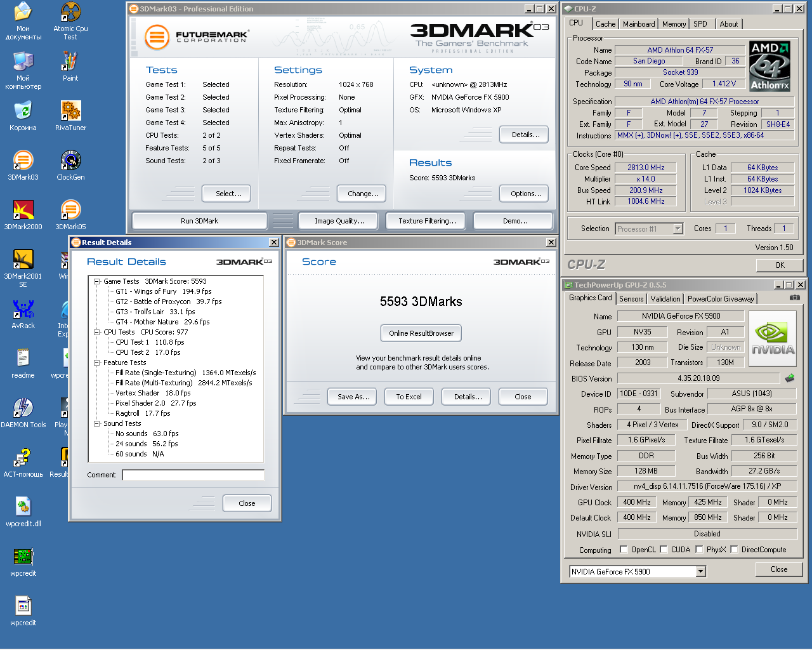Screen dimensions: 812x650
Task: Click the Futuremark logo in 3DMark03
Action: click(196, 37)
